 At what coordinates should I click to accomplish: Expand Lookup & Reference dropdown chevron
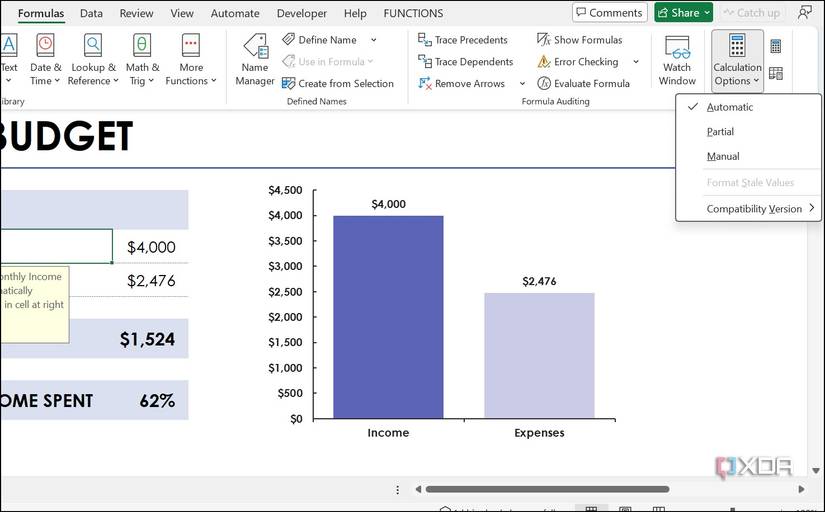[x=116, y=81]
